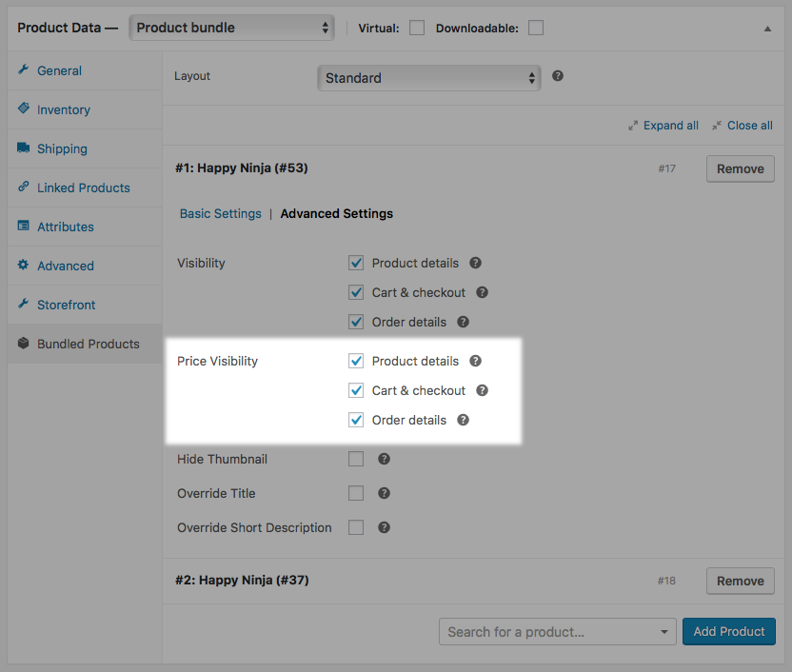Viewport: 792px width, 672px height.
Task: Click help icon for Price Visibility Product details
Action: tap(475, 361)
